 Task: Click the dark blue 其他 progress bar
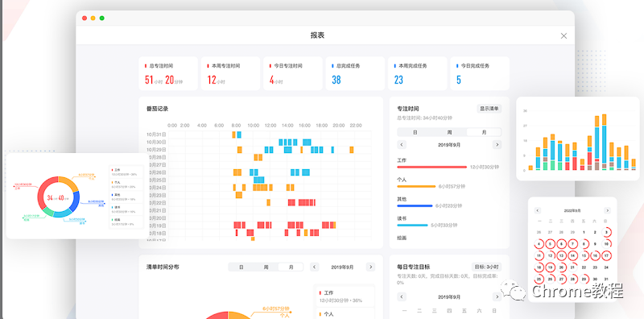[x=415, y=205]
